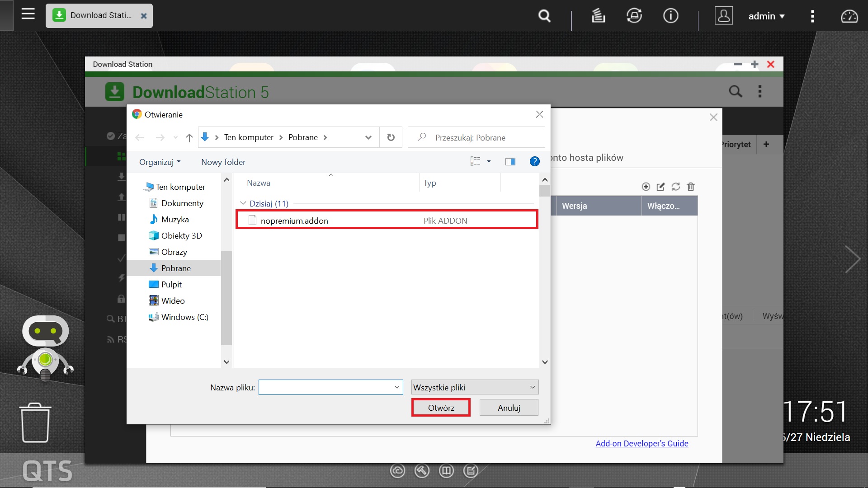868x488 pixels.
Task: Open the Wszystkie pliki file type dropdown
Action: tap(475, 387)
